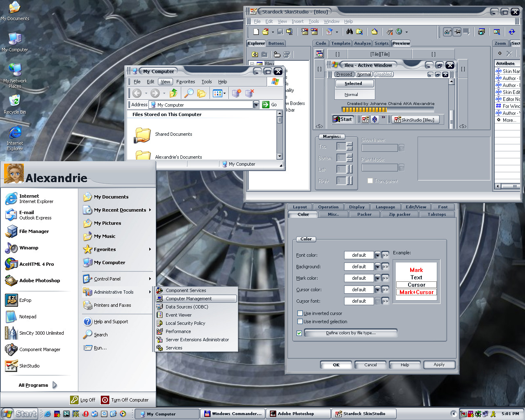Click the Apply button in configuration dialog
Viewport: 525px width, 420px height.
point(439,365)
